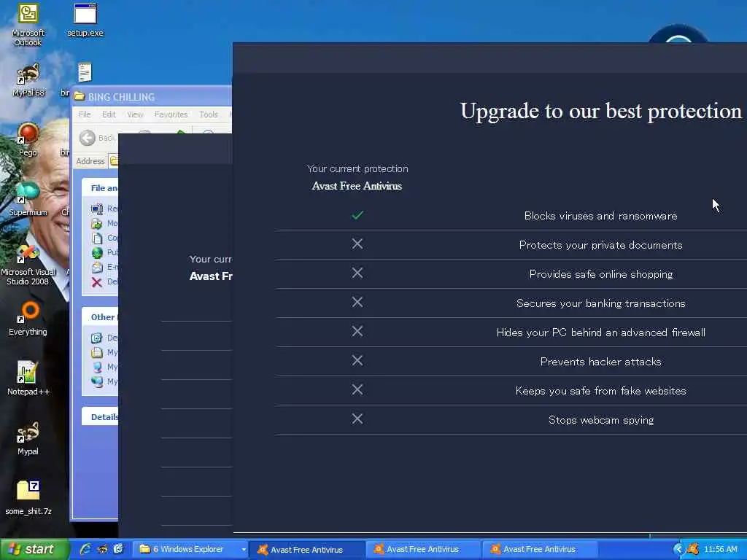
Task: Launch Mypal raccoon icon in quick launch
Action: pyautogui.click(x=102, y=549)
